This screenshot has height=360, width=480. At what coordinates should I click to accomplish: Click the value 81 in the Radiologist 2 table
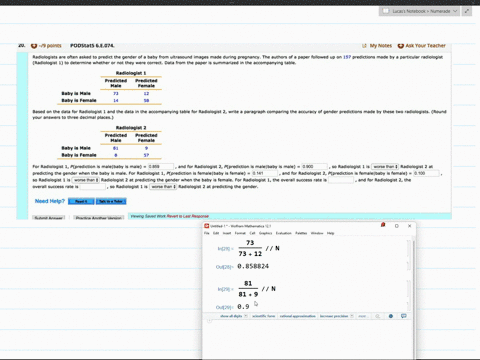coord(116,148)
